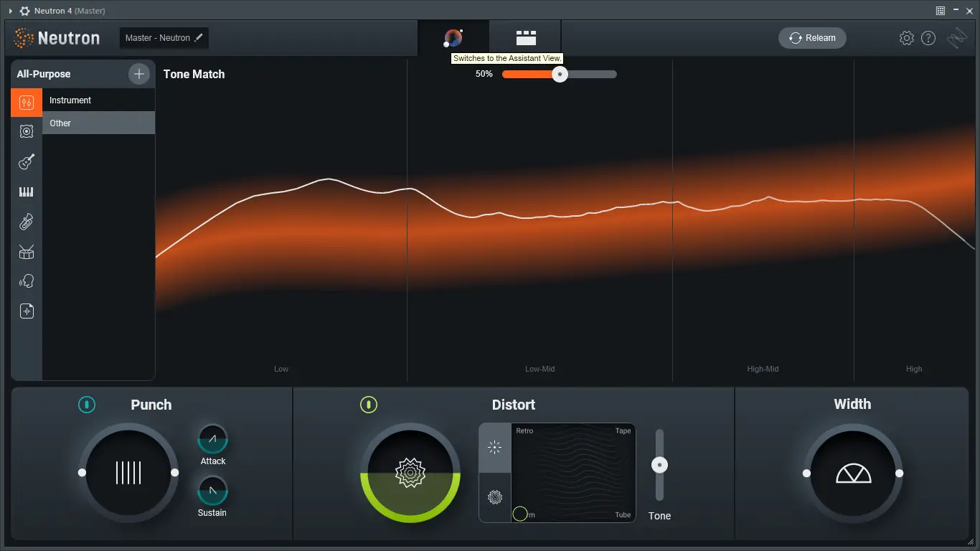Toggle the Distort module power button

pos(368,405)
